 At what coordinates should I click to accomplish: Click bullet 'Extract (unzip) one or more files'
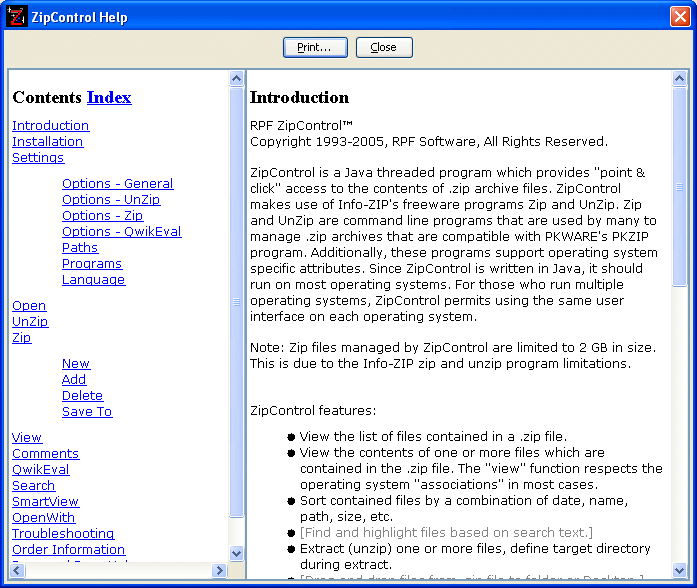(x=475, y=557)
